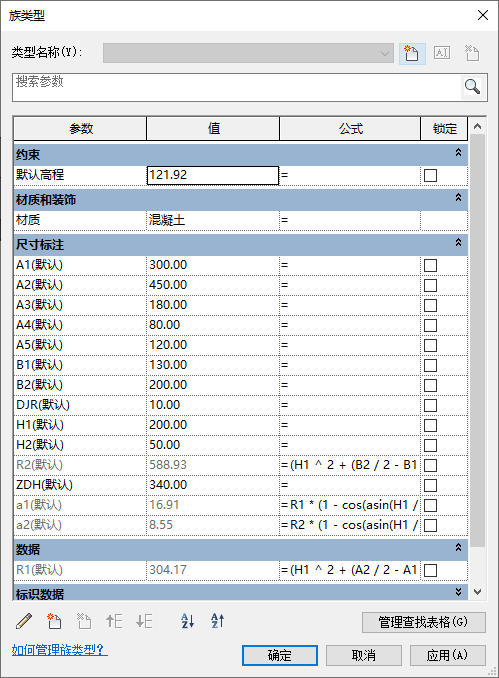Viewport: 499px width, 678px height.
Task: Click the 值 column header
Action: 213,128
